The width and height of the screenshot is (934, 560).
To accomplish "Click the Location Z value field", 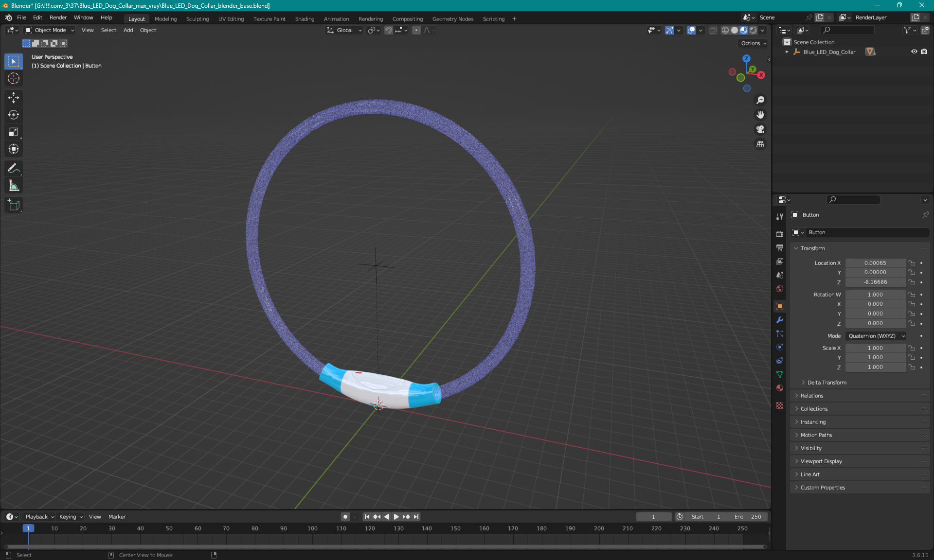I will [875, 282].
